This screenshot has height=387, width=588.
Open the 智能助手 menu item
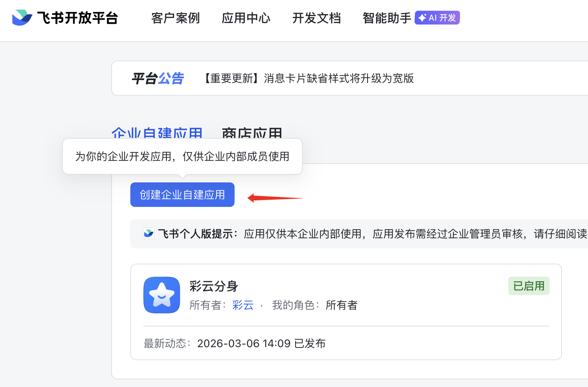(x=386, y=18)
